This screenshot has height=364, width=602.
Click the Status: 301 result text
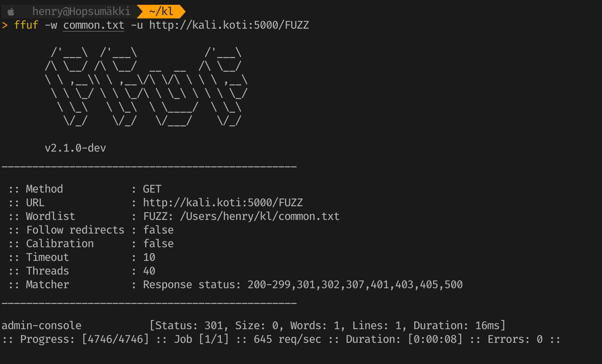click(x=189, y=326)
